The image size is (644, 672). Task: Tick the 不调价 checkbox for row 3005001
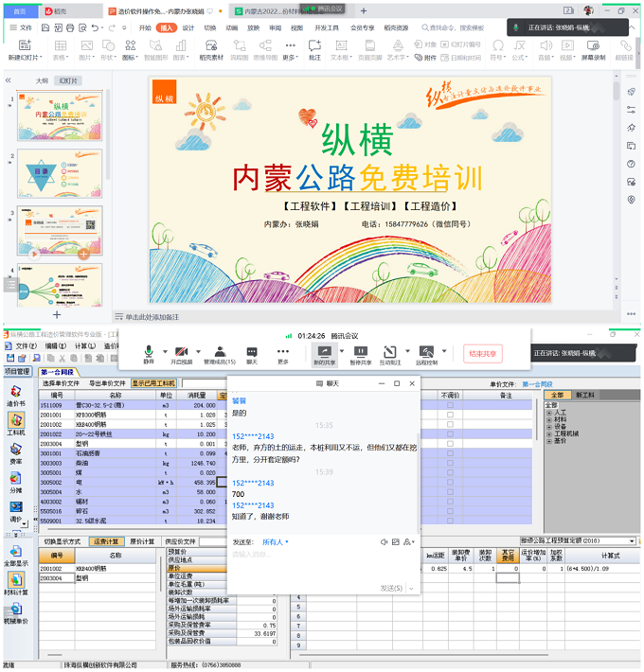click(x=450, y=472)
